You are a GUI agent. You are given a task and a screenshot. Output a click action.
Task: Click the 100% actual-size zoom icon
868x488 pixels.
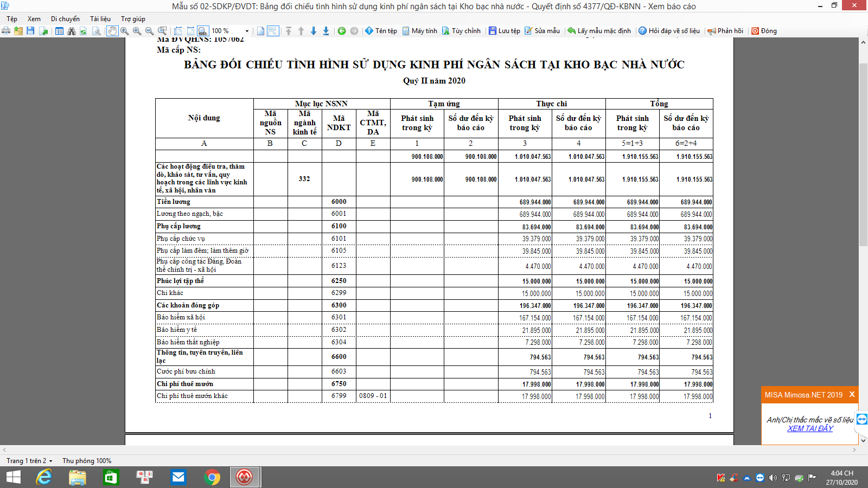tap(203, 31)
